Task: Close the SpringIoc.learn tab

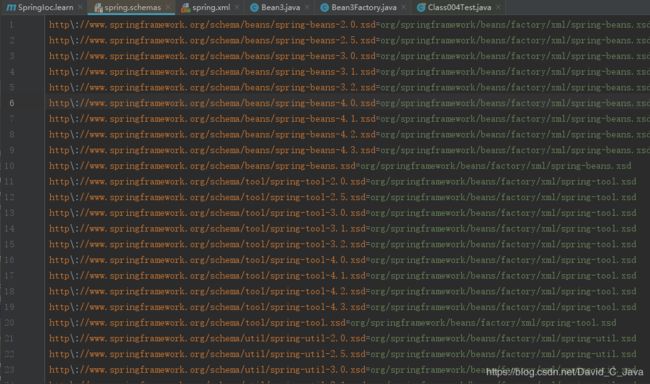Action: (80, 7)
